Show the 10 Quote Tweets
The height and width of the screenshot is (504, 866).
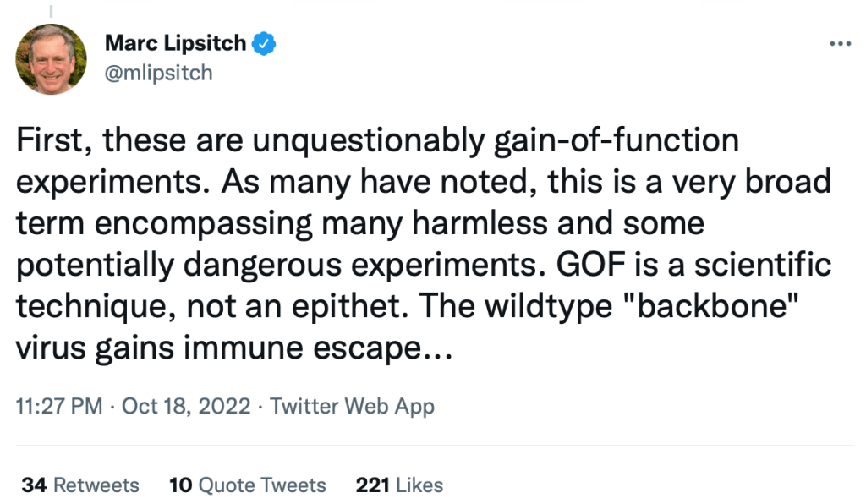(x=247, y=485)
